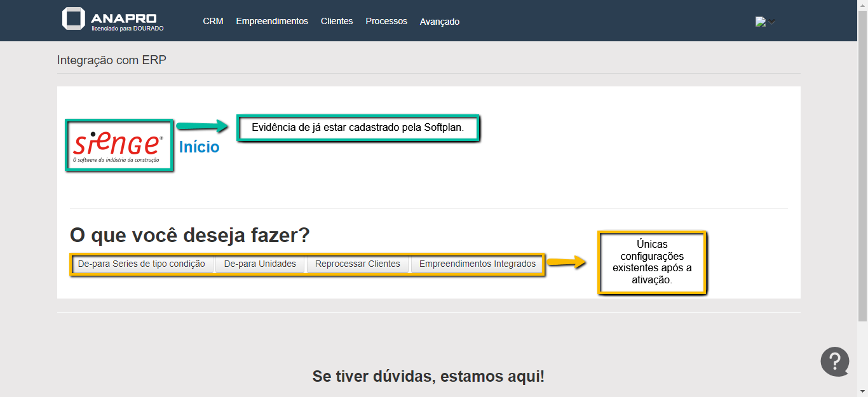Click the Reprocessar Clientes button
868x397 pixels.
point(358,264)
